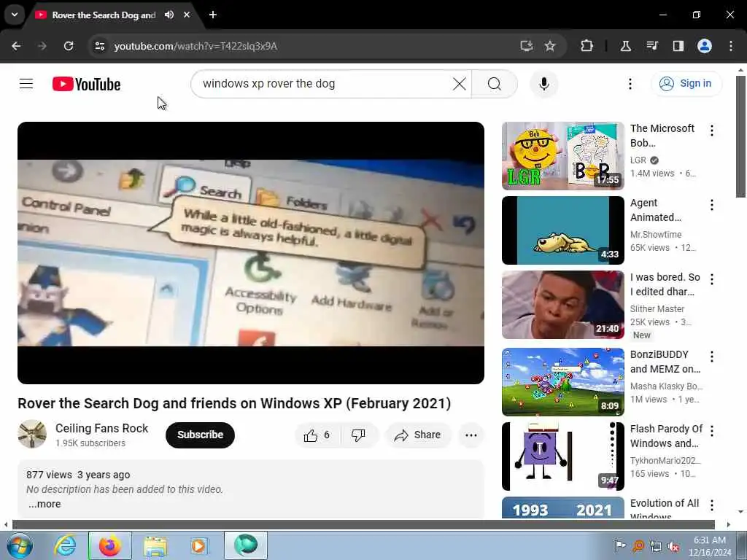Open Chrome Labs flask icon
This screenshot has width=747, height=560.
pyautogui.click(x=625, y=46)
